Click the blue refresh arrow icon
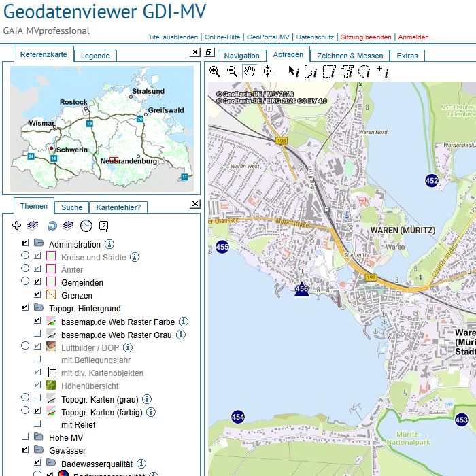This screenshot has width=476, height=476. click(x=52, y=226)
